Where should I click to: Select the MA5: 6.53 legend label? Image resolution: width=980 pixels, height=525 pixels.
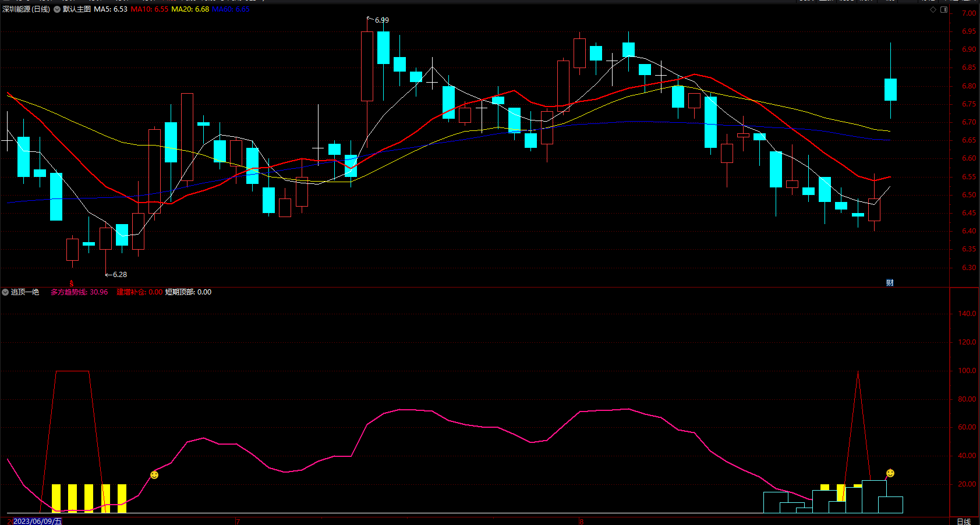coord(111,9)
